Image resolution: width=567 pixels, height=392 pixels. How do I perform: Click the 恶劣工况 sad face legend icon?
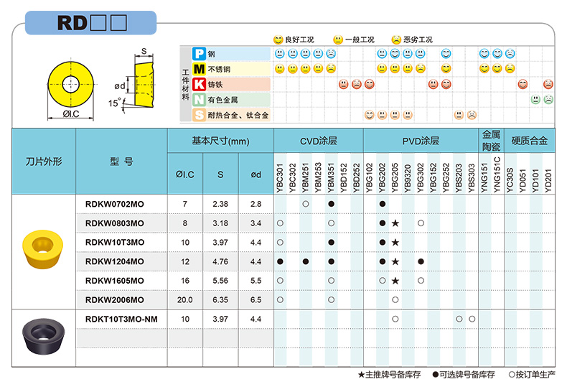pos(395,39)
